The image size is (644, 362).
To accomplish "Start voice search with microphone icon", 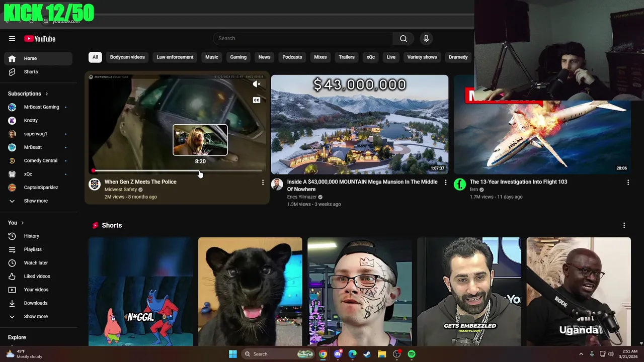I will [426, 39].
